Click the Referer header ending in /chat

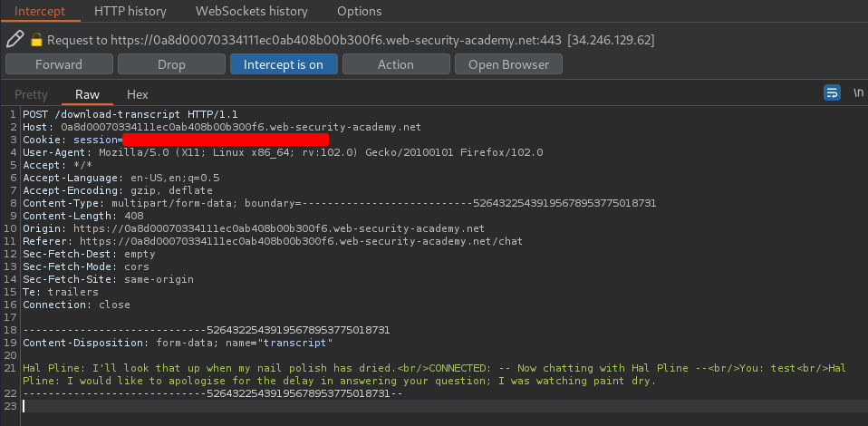[x=273, y=241]
